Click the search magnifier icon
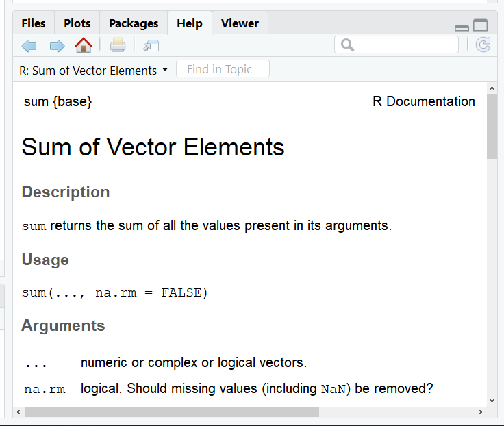The image size is (504, 426). coord(347,45)
